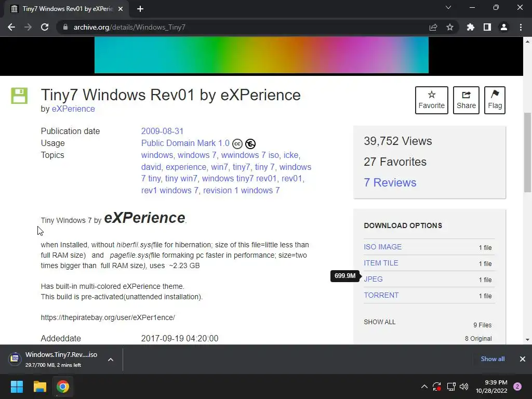Open the 'revision 1 windows 7' topic link

point(241,190)
